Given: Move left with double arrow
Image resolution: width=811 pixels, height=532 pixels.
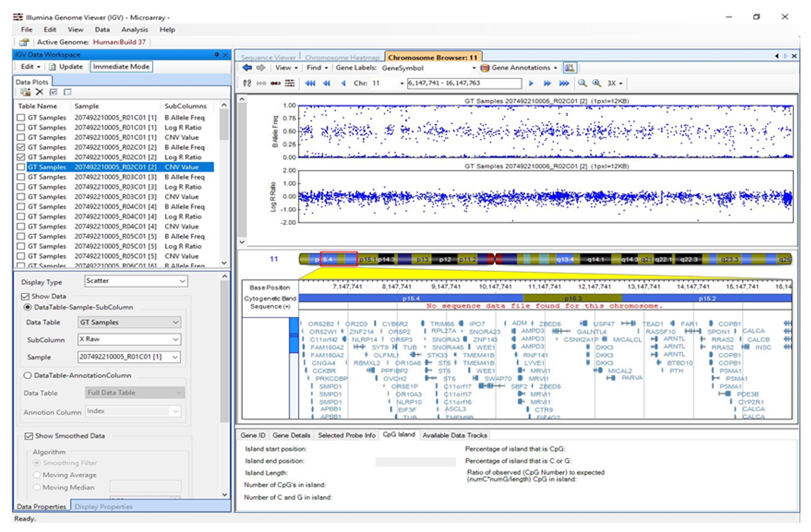Looking at the screenshot, I should click(x=326, y=83).
